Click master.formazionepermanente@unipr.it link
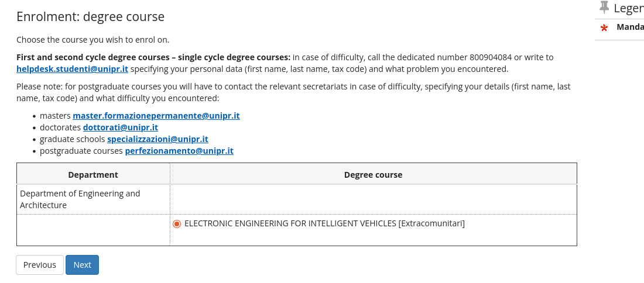 pos(156,116)
